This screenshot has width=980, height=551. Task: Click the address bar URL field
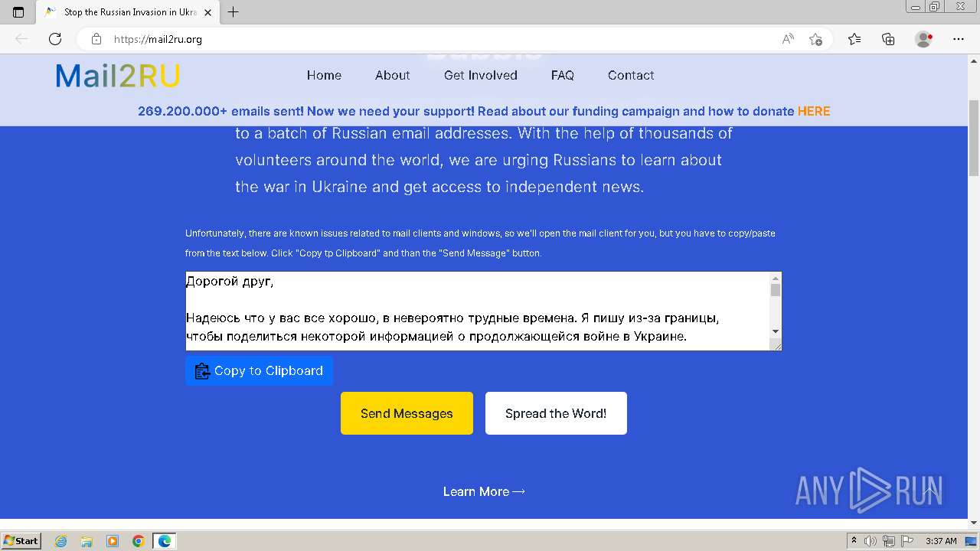[444, 39]
